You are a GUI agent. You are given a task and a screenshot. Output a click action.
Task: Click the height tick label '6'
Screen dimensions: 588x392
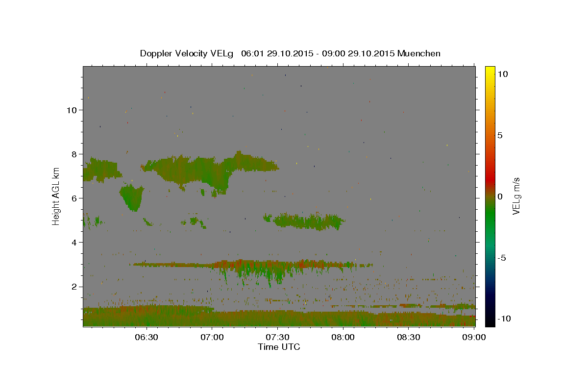[x=75, y=198]
